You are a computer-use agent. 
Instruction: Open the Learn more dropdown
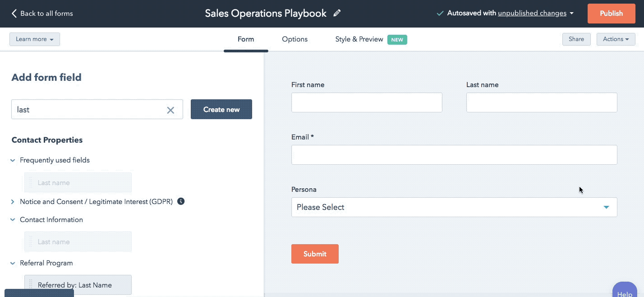point(35,39)
